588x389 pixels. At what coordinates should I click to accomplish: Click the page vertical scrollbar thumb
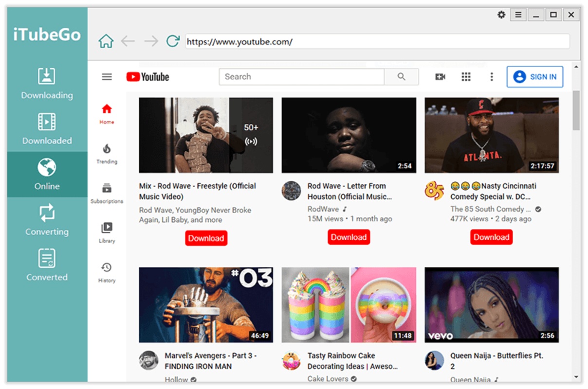[x=576, y=110]
